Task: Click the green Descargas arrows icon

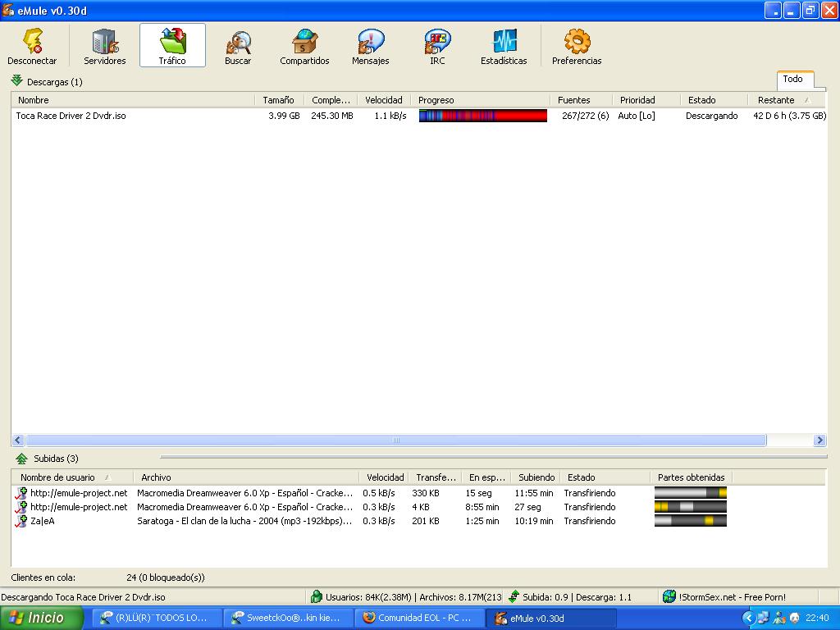Action: click(17, 81)
